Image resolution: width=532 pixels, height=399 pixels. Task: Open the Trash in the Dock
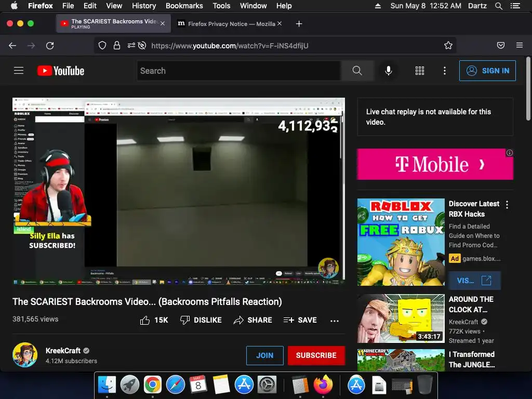pyautogui.click(x=425, y=385)
